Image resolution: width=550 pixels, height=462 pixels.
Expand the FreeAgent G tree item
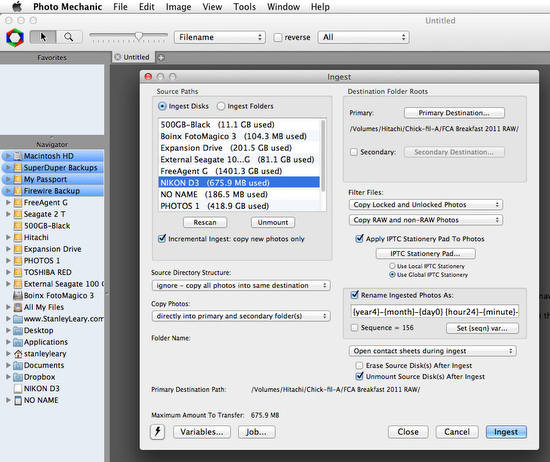point(8,202)
